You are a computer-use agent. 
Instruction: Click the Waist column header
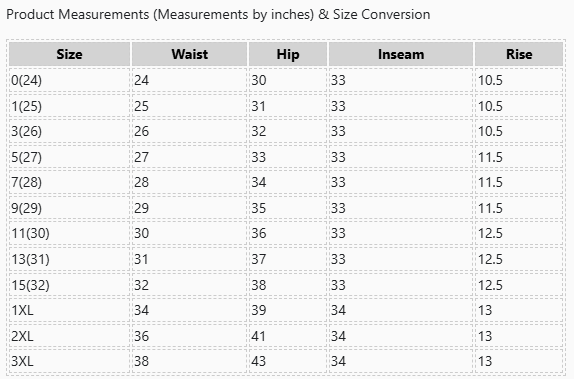coord(189,54)
